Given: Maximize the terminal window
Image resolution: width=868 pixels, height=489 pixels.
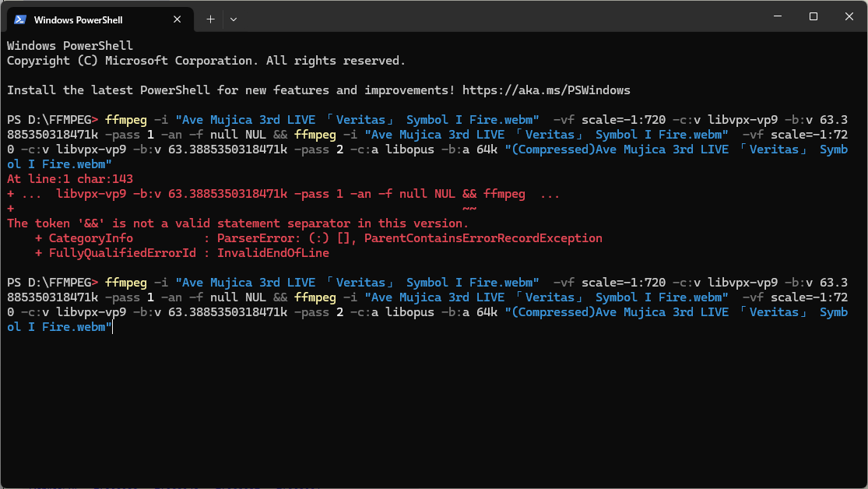Looking at the screenshot, I should 814,16.
